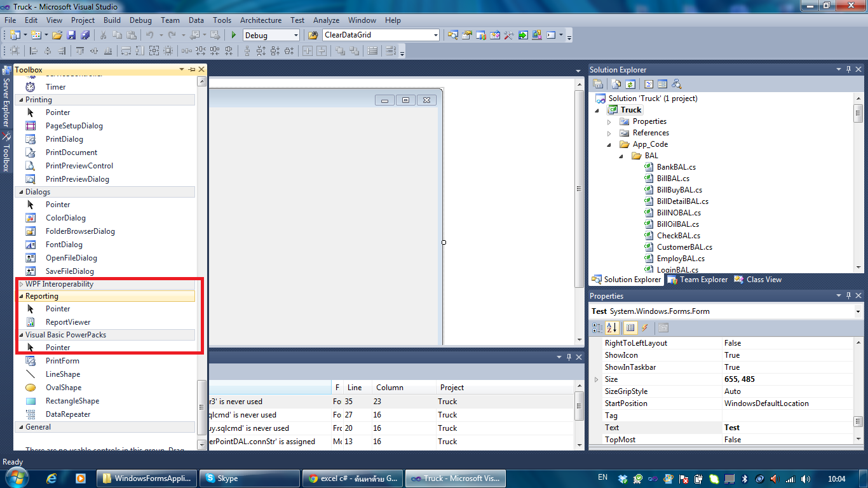Select PrintPreviewDialog in Toolbox
This screenshot has height=488, width=868.
pyautogui.click(x=78, y=179)
